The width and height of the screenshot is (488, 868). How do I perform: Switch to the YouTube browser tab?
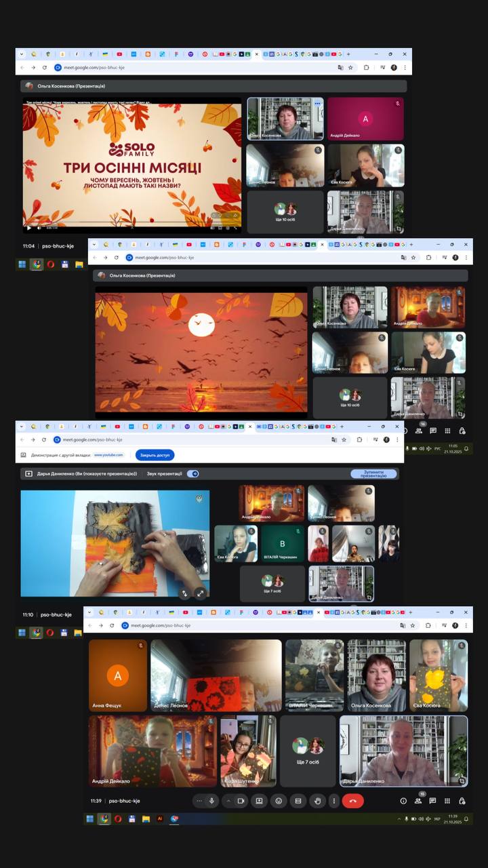pyautogui.click(x=119, y=54)
